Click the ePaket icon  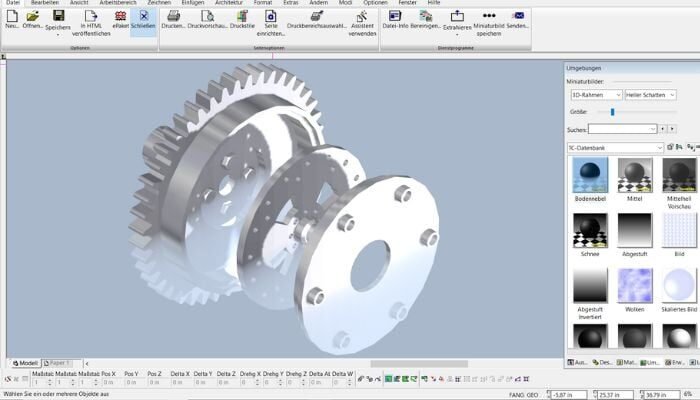pyautogui.click(x=120, y=17)
